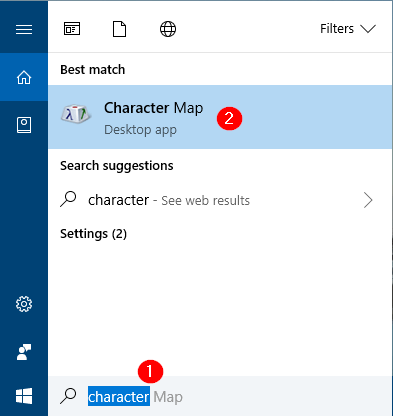Open the Notebook icon in sidebar
This screenshot has width=393, height=416.
point(24,125)
